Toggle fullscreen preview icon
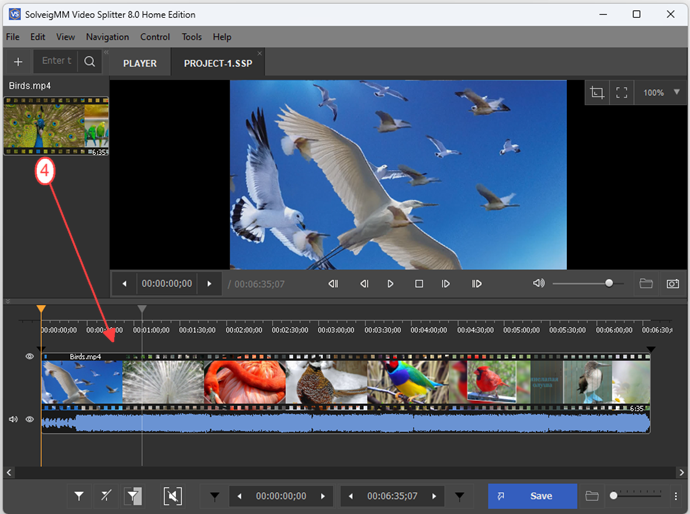Image resolution: width=690 pixels, height=514 pixels. [621, 92]
